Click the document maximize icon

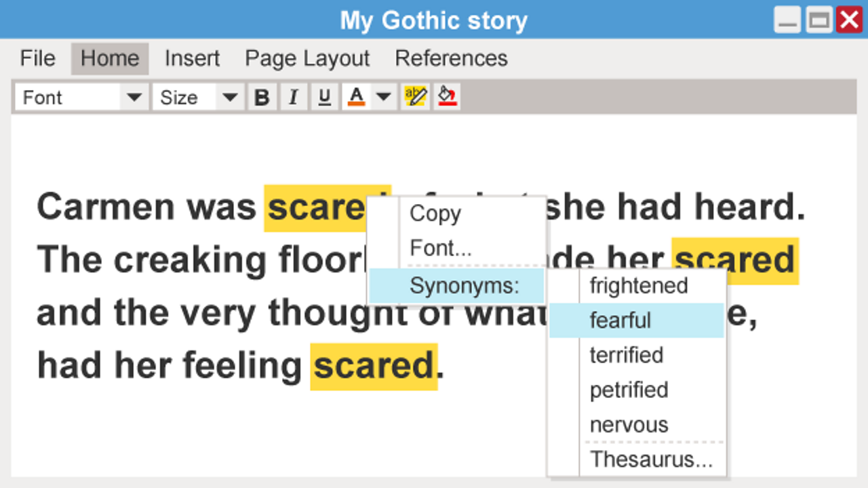[x=818, y=20]
